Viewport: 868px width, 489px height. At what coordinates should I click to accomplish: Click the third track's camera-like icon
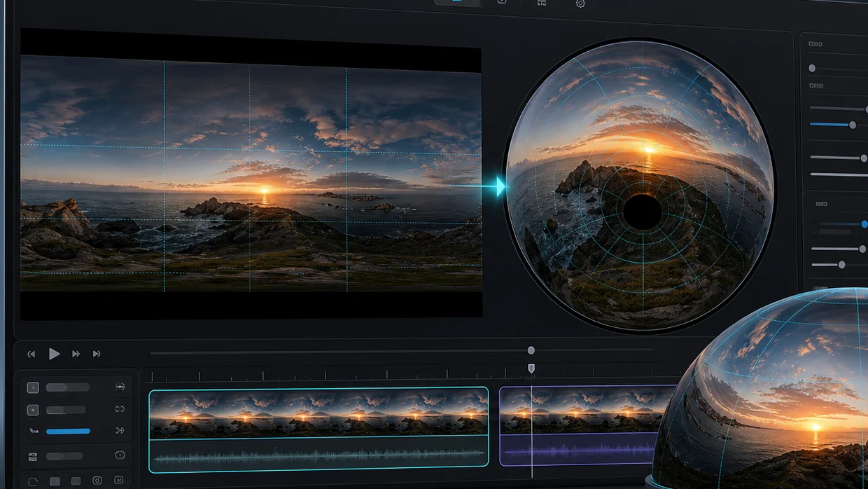pos(34,431)
